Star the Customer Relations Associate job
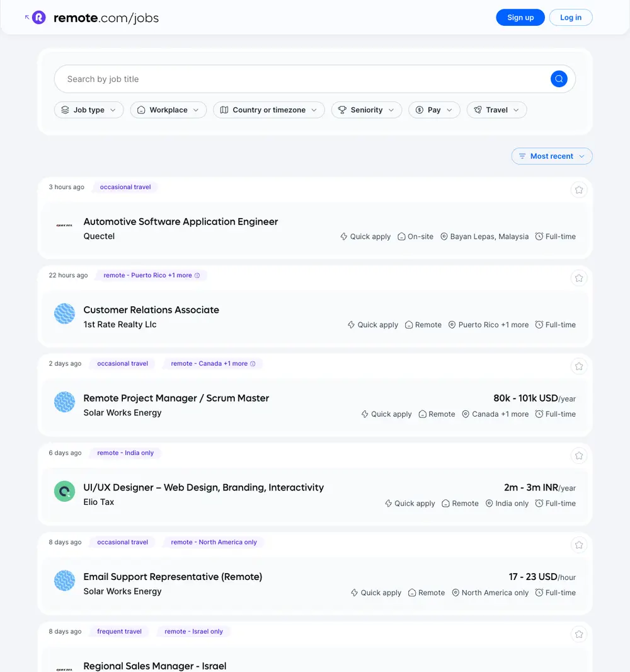630x672 pixels. (x=578, y=278)
